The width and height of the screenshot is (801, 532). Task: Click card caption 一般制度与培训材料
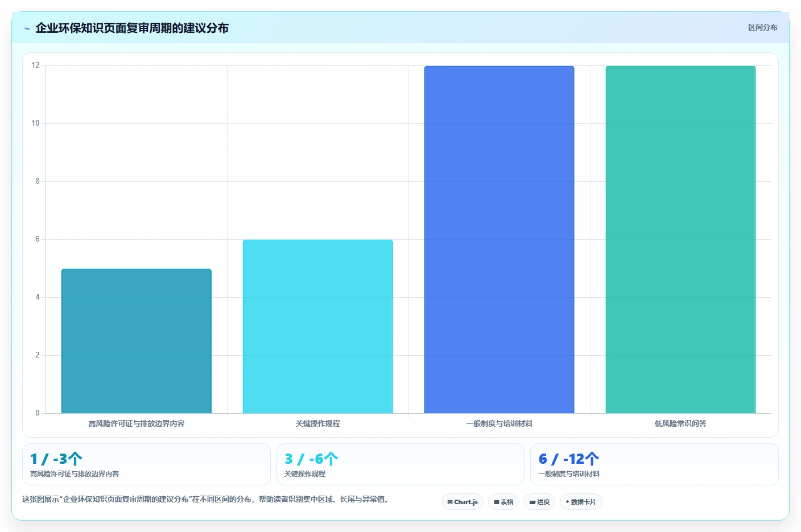[569, 474]
